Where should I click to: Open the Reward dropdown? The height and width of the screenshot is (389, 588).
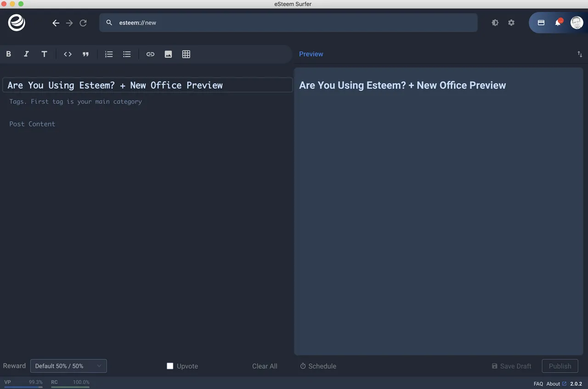coord(68,366)
